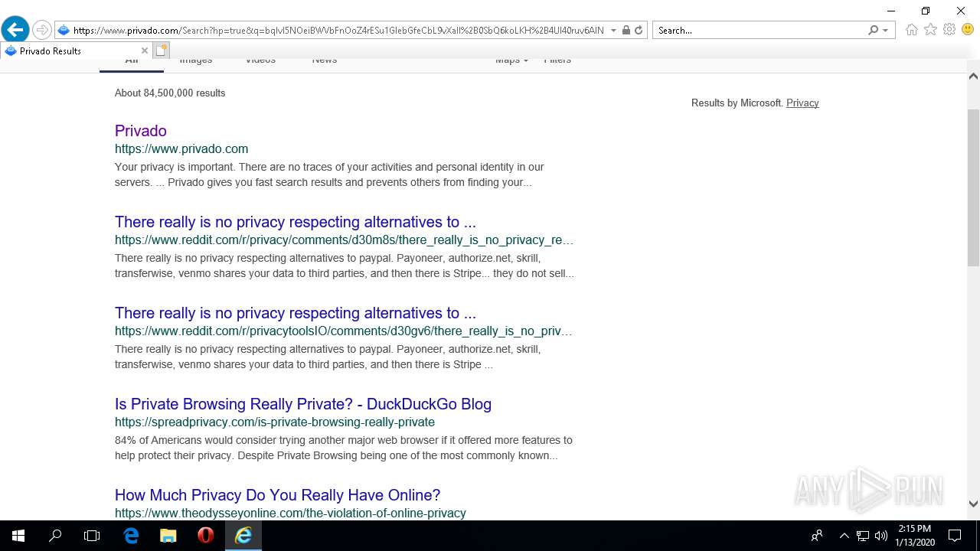Image resolution: width=980 pixels, height=551 pixels.
Task: Open first 'There really is no privacy' reddit result
Action: point(296,222)
